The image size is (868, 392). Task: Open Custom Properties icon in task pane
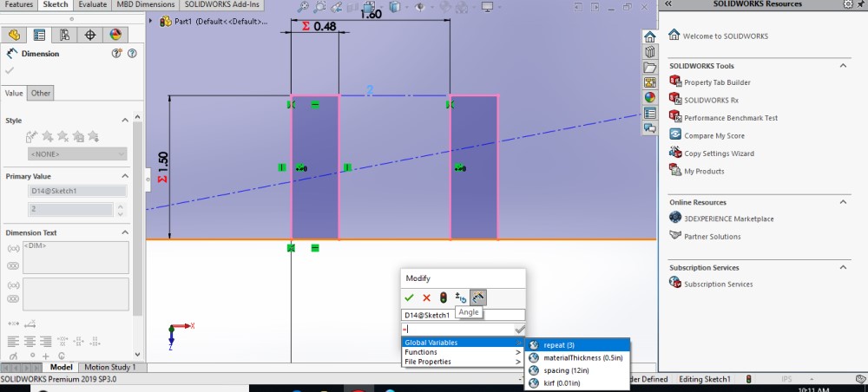click(x=650, y=113)
